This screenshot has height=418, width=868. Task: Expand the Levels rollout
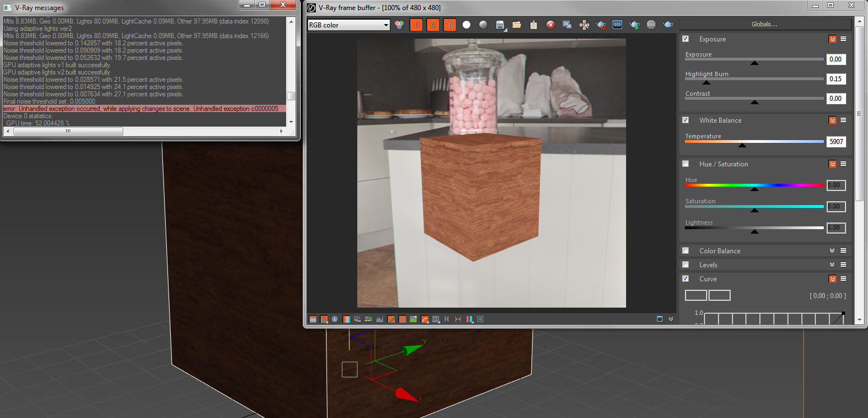[832, 265]
